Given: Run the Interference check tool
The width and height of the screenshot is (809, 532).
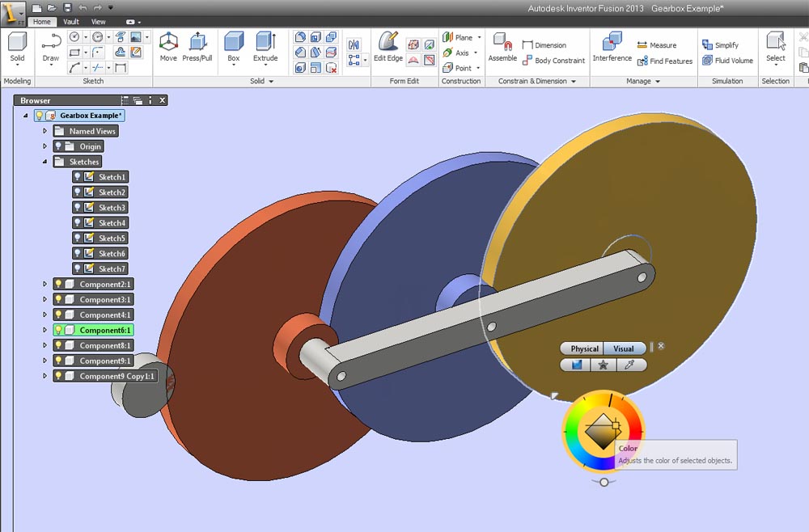Looking at the screenshot, I should 612,48.
